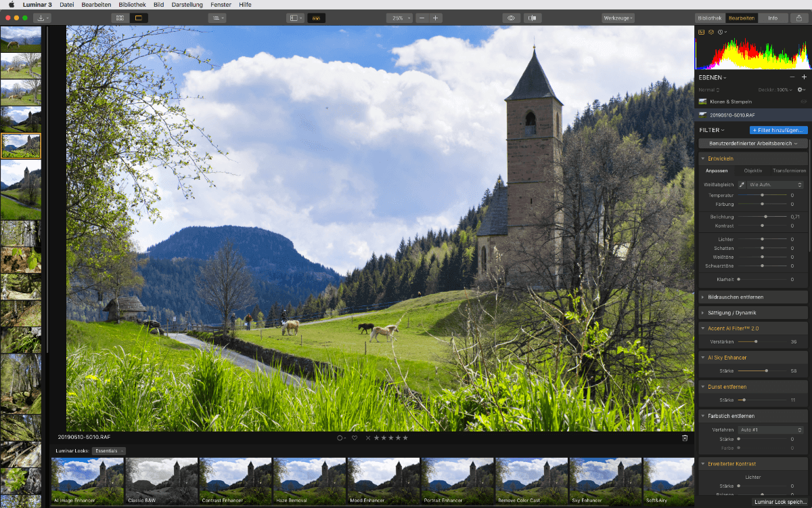Open the layer settings gear icon
Screen dimensions: 812x508
[802, 89]
